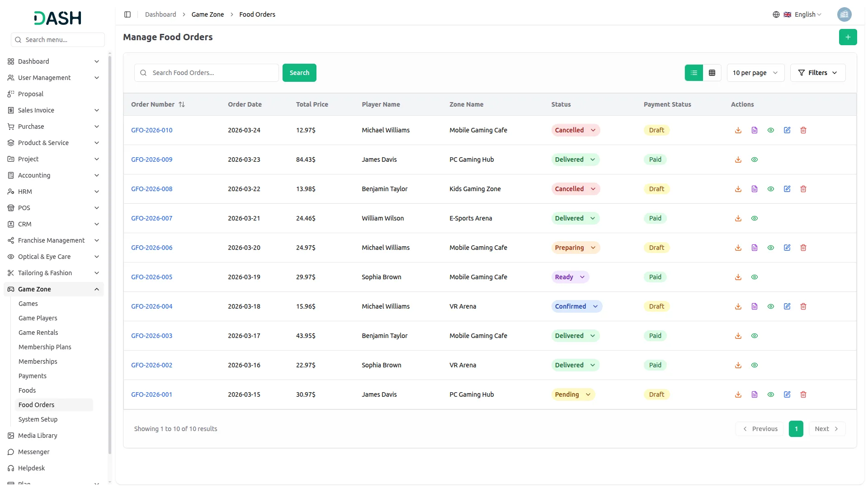View order GFO-2026-009 with eye icon
Image resolution: width=868 pixels, height=488 pixels.
(755, 160)
